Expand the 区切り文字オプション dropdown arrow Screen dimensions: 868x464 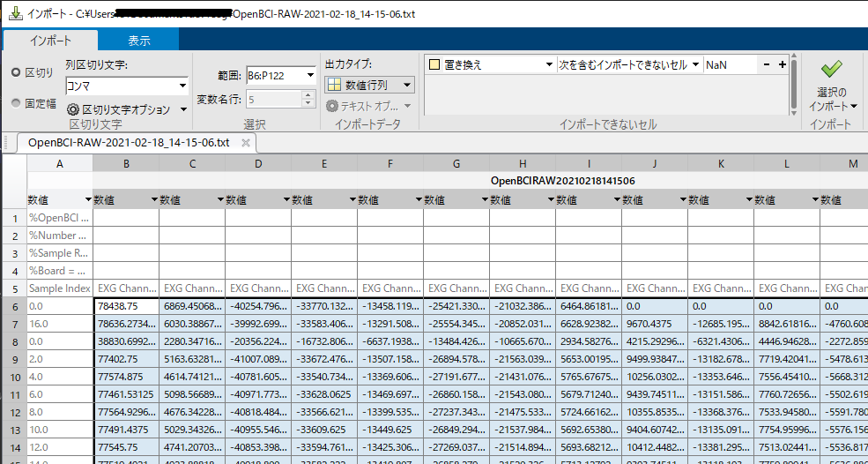[184, 109]
